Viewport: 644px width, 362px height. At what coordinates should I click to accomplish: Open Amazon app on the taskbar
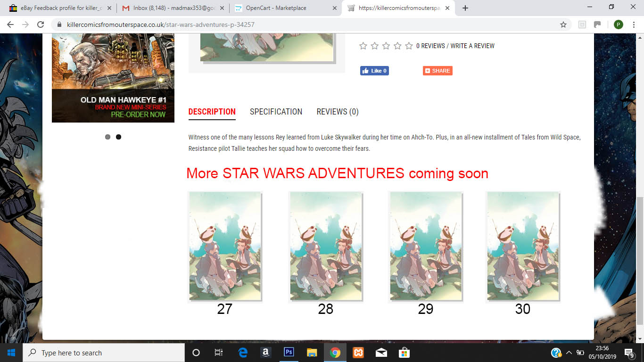pos(265,353)
